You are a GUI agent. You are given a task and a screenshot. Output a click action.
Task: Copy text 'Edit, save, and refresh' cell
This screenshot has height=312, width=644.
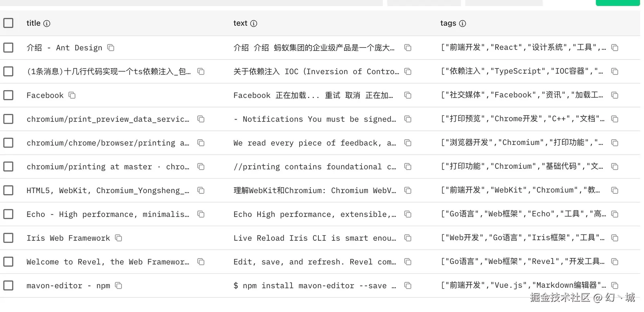click(408, 262)
